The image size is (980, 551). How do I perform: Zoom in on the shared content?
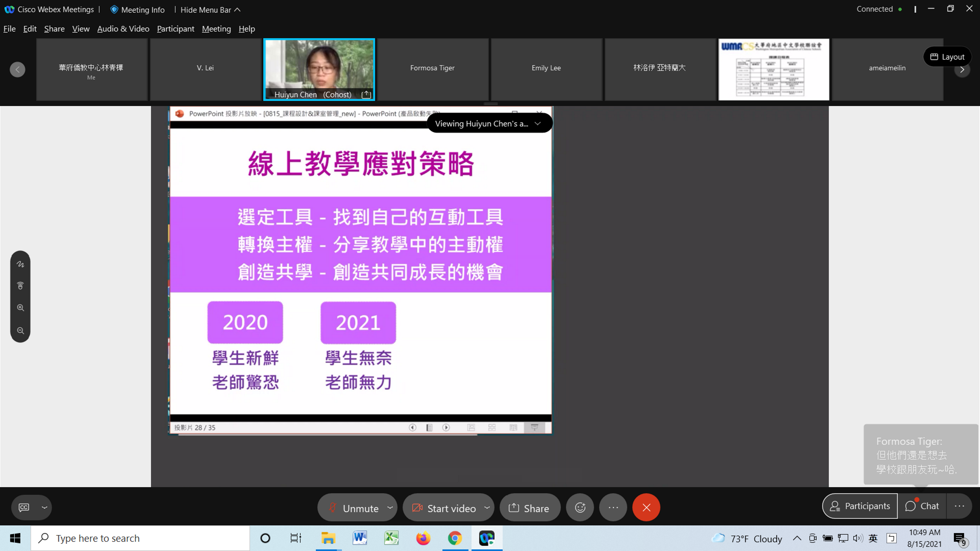20,307
